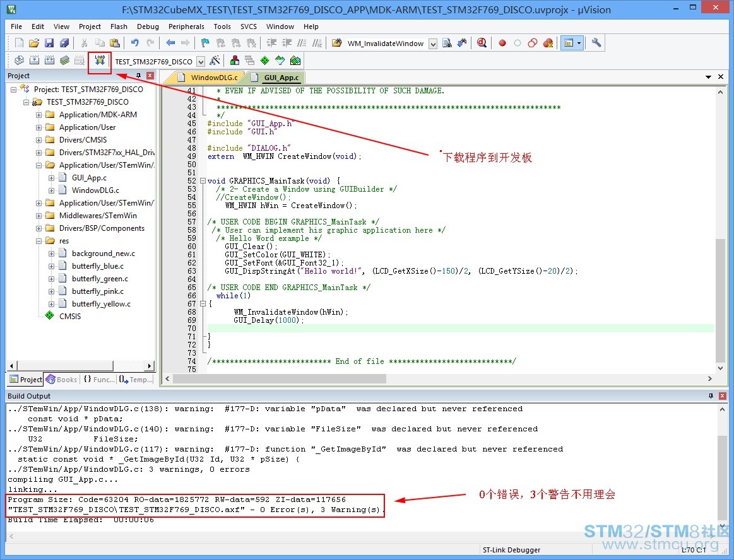
Task: Select the CMSIS component item
Action: 70,316
